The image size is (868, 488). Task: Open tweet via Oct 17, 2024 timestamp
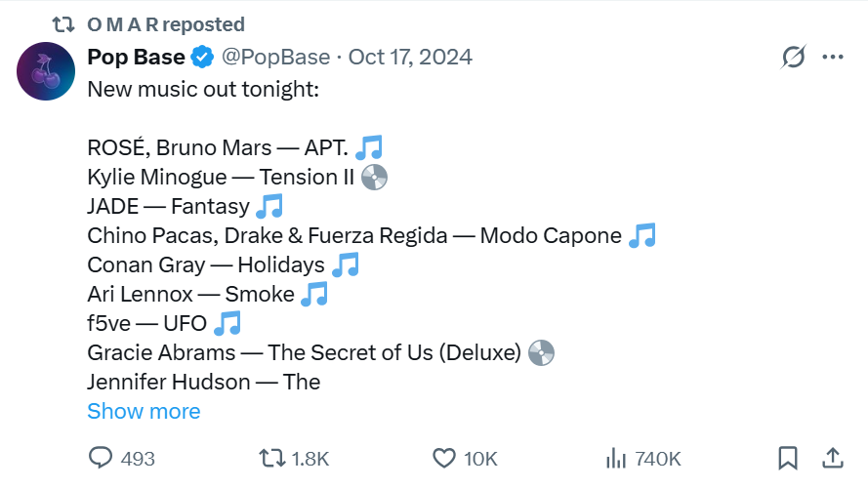[410, 57]
